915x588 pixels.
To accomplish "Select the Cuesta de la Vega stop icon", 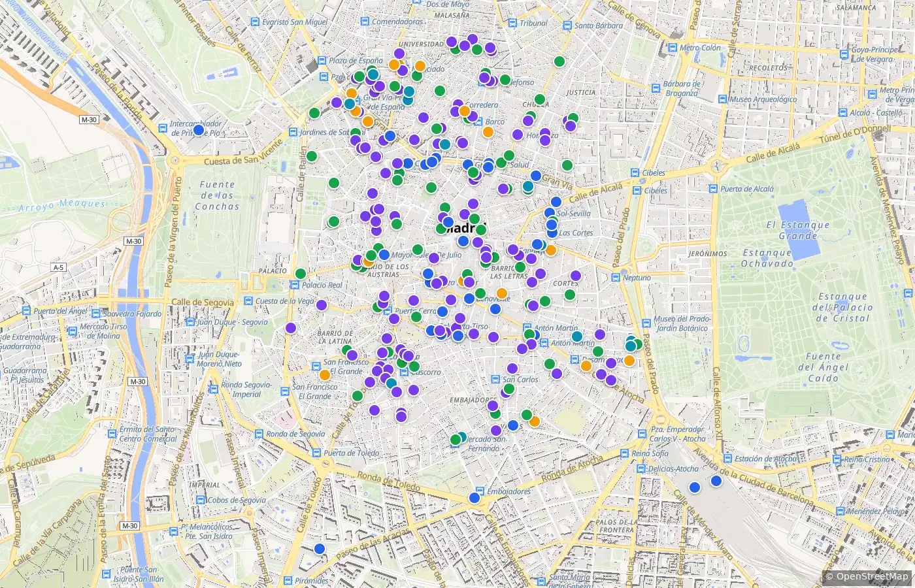I will 248,301.
